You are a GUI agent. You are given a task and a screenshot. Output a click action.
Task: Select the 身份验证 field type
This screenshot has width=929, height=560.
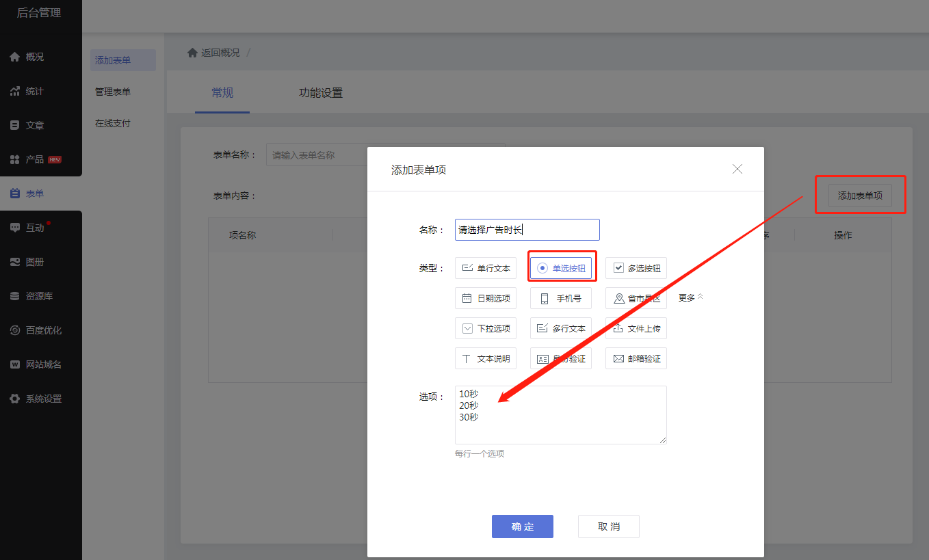[x=561, y=358]
